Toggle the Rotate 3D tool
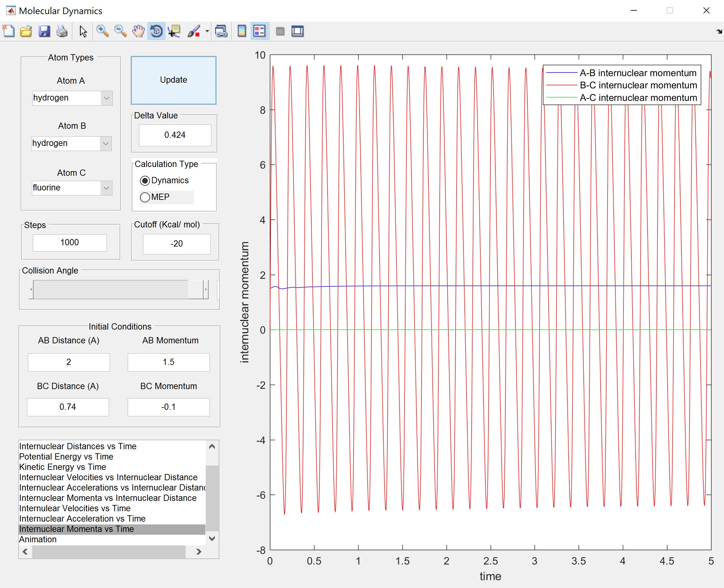The image size is (724, 588). pyautogui.click(x=156, y=31)
